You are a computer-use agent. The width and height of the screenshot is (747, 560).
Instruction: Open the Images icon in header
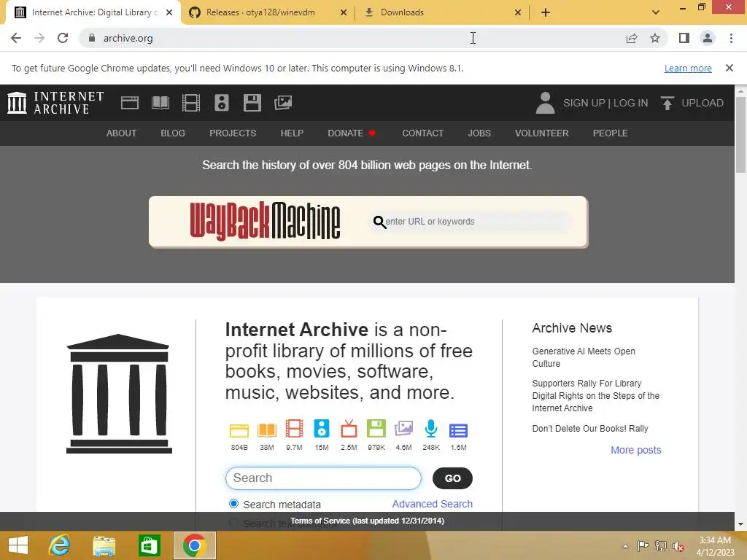pos(283,103)
